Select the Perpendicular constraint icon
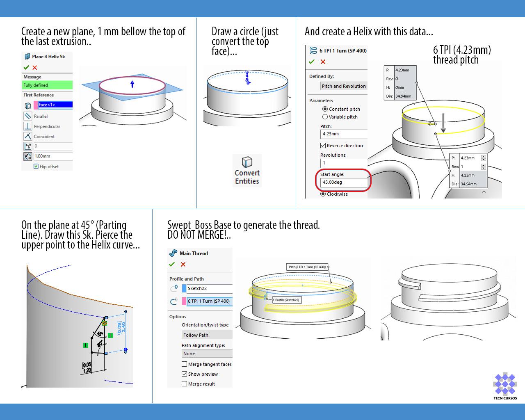This screenshot has width=525, height=420. tap(27, 126)
